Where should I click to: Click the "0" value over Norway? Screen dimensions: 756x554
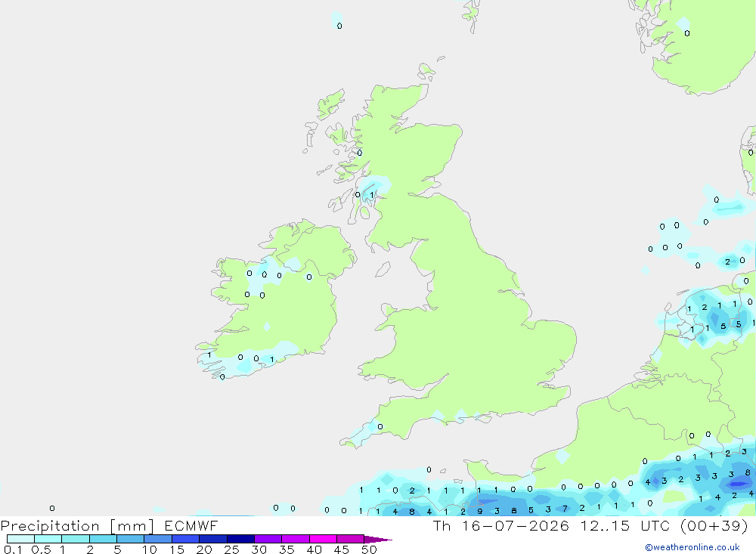coord(687,33)
